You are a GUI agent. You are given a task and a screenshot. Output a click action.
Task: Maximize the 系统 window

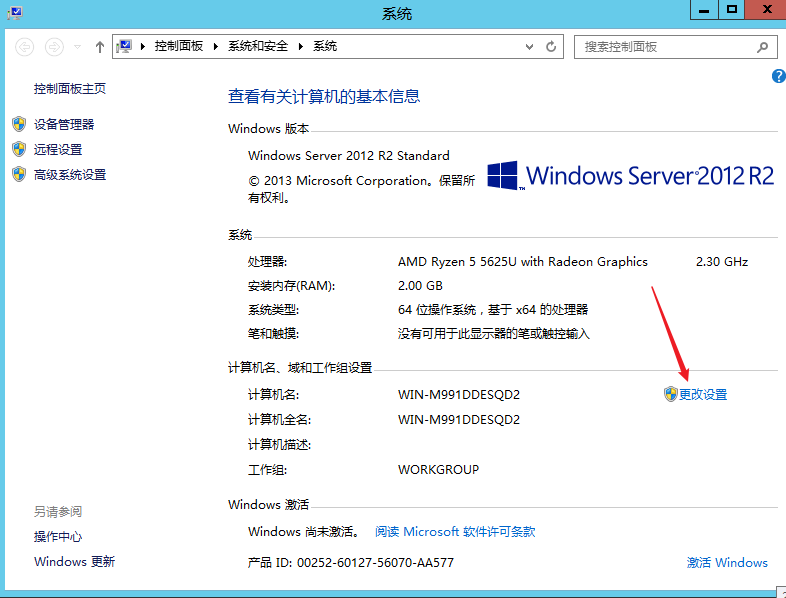[731, 10]
